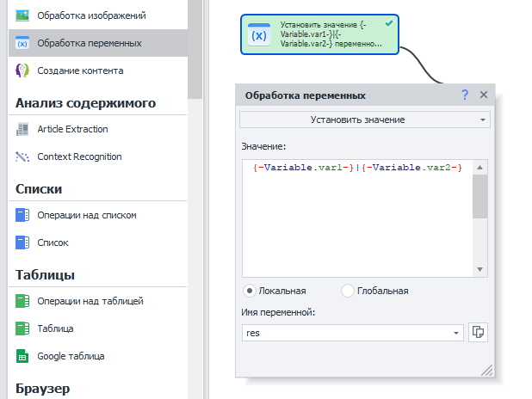Viewport: 532px width, 399px height.
Task: Open the Установить значение dropdown
Action: (x=364, y=120)
